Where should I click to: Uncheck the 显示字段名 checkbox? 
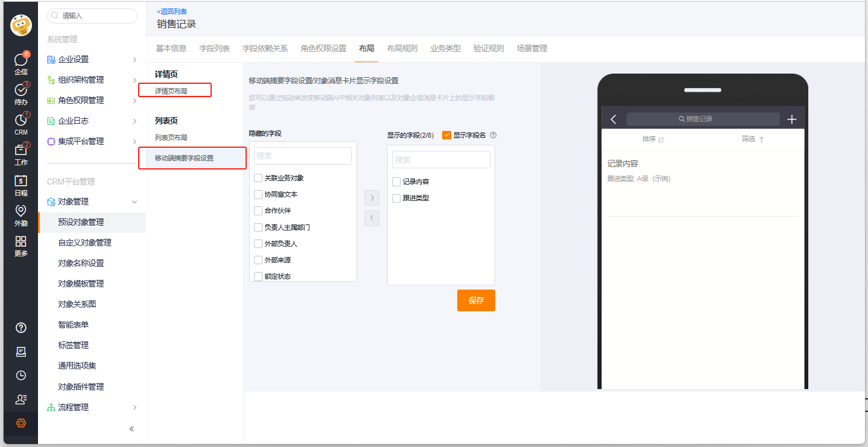(446, 135)
